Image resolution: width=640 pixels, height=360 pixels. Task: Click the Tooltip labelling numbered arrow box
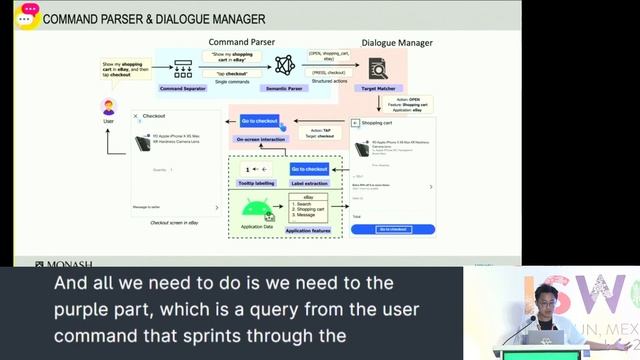[256, 169]
